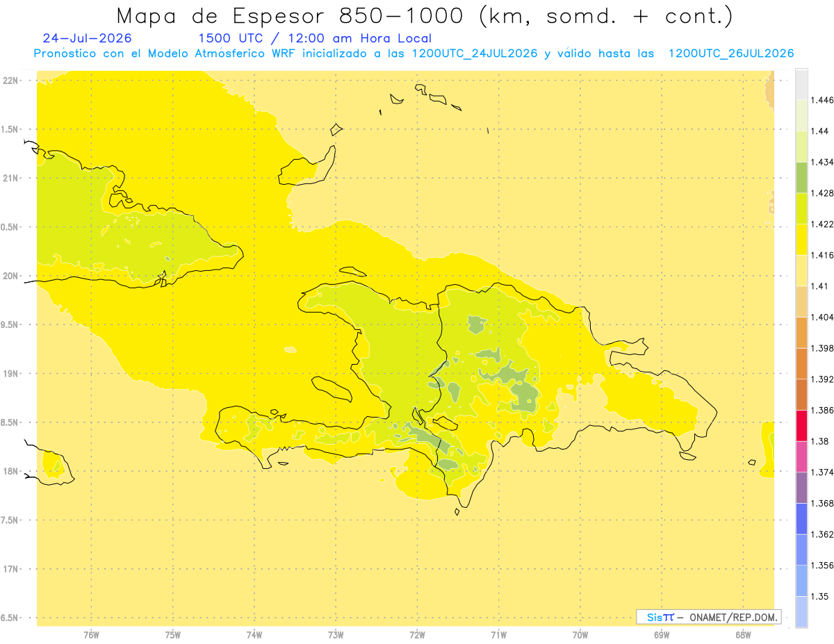Click the legend value 1.428

[822, 193]
